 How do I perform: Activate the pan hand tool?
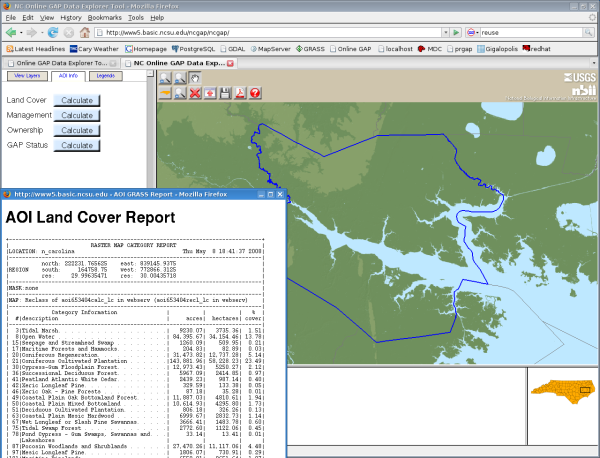(x=195, y=78)
